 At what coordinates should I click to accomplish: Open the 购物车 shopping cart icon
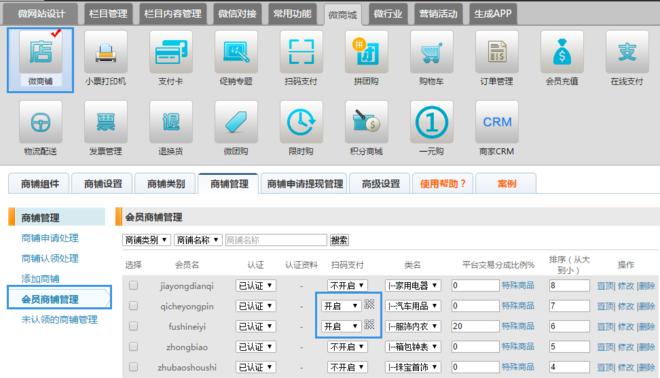(431, 52)
